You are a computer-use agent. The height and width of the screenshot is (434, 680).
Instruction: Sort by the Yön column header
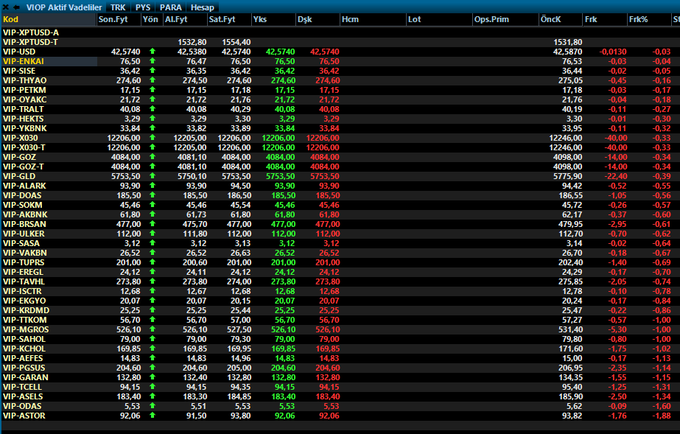pyautogui.click(x=151, y=20)
